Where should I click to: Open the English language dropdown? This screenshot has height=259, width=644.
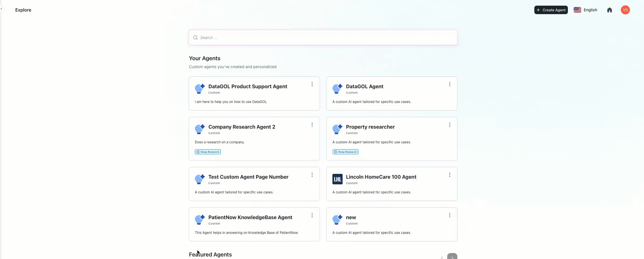[585, 10]
